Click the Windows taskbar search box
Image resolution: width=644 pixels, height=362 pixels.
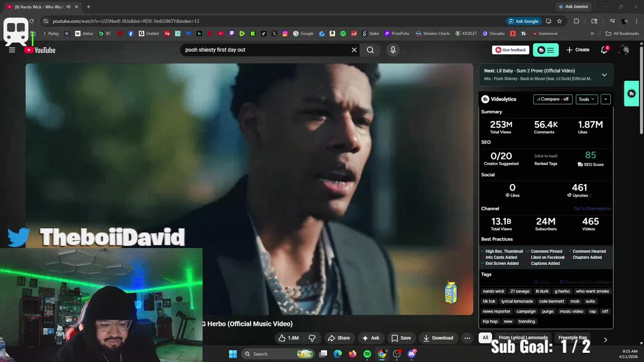(279, 354)
